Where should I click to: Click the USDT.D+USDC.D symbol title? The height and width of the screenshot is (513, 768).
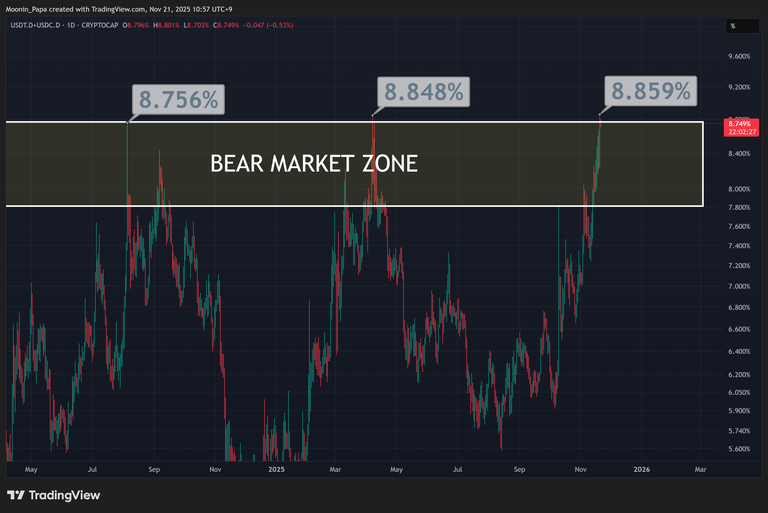tap(32, 26)
